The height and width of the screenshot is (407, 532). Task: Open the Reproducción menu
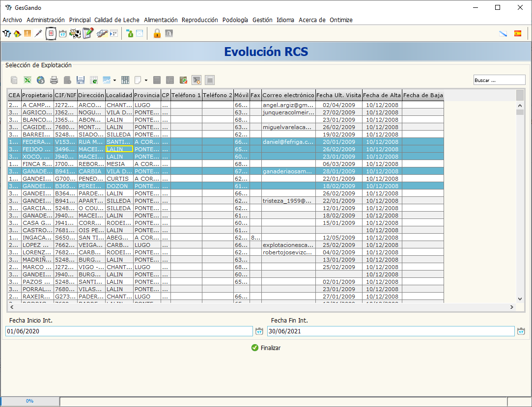click(x=200, y=20)
